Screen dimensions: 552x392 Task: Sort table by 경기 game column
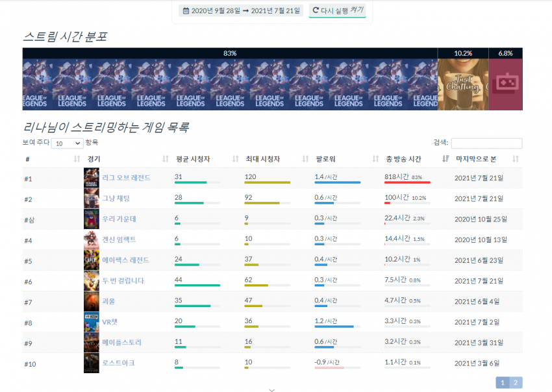click(128, 159)
